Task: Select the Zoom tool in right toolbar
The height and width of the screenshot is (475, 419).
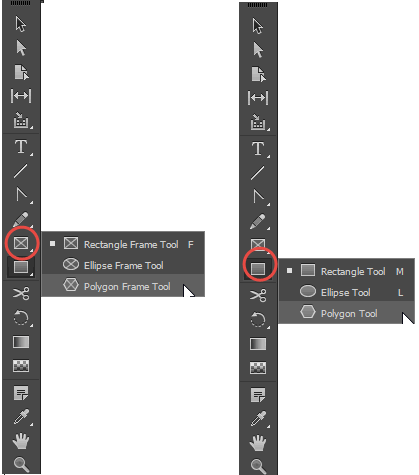Action: (258, 465)
